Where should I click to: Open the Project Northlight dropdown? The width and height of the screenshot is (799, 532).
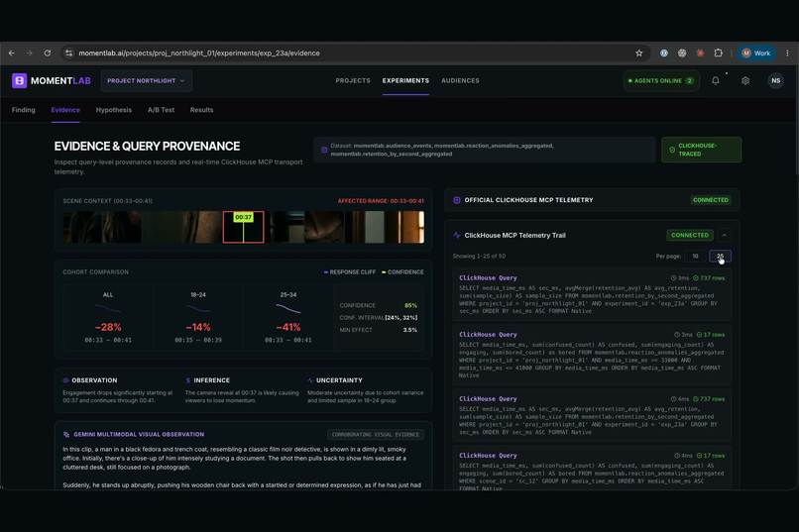tap(147, 80)
